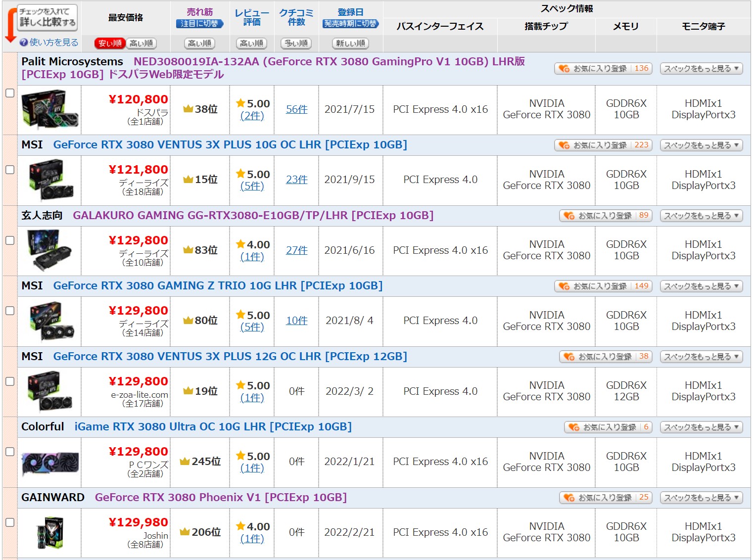Add MSI VENTUS 3X PLUS 10G to favorites
The image size is (756, 560).
[x=603, y=145]
